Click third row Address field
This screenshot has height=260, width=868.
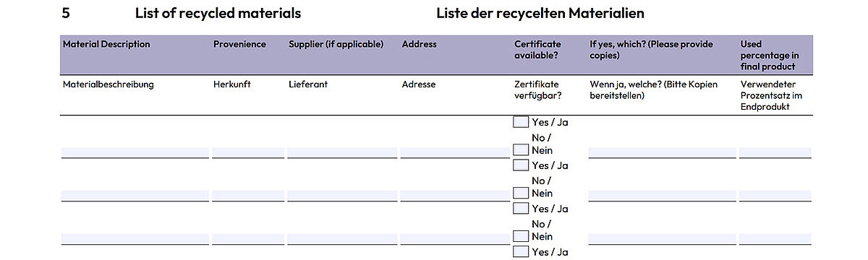coord(454,239)
